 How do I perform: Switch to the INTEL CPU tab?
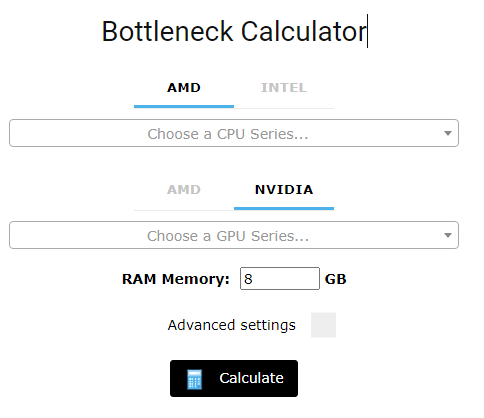point(284,88)
